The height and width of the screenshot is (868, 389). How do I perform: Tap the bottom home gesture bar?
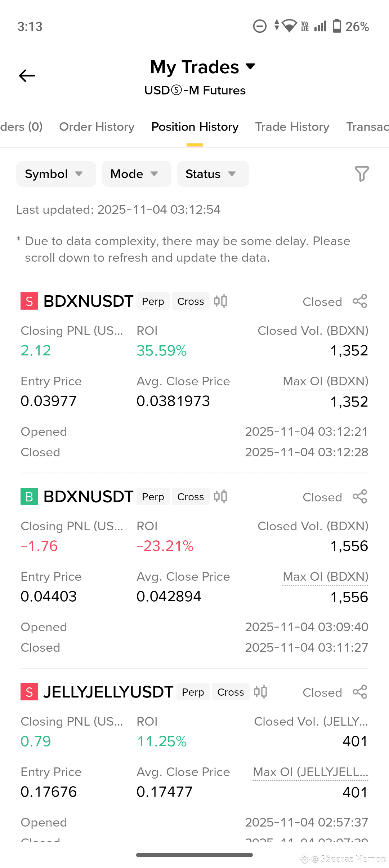point(194,855)
